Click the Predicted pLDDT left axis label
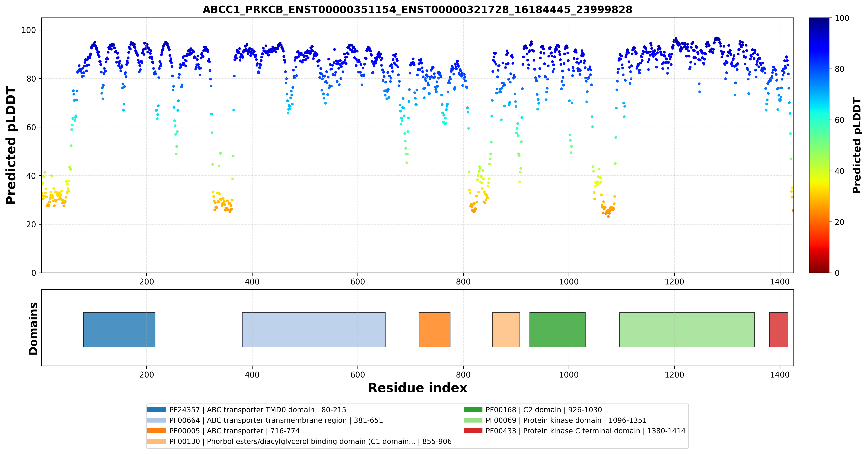 [x=11, y=145]
